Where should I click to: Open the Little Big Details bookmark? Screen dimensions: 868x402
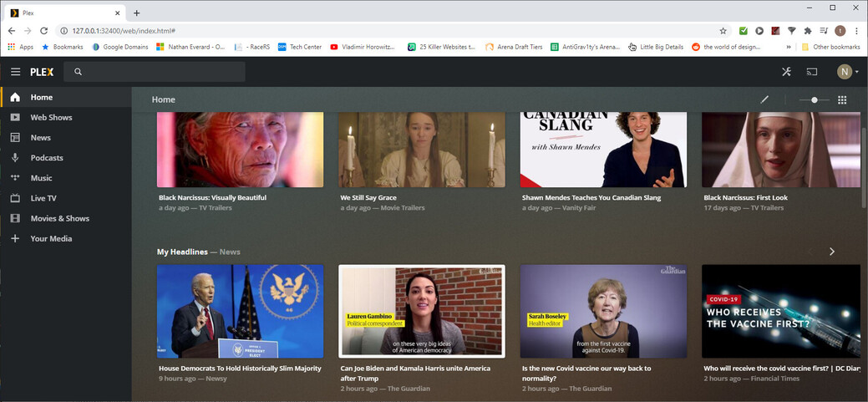(x=656, y=47)
